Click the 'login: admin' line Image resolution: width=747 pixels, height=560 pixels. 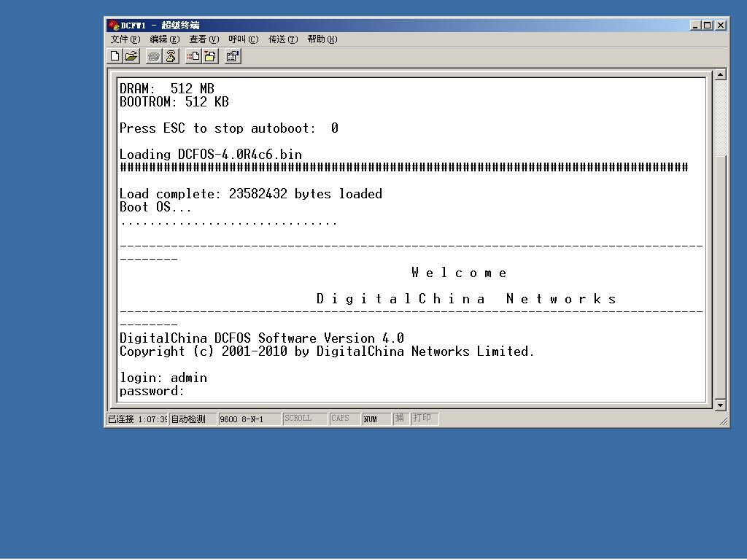pos(163,378)
